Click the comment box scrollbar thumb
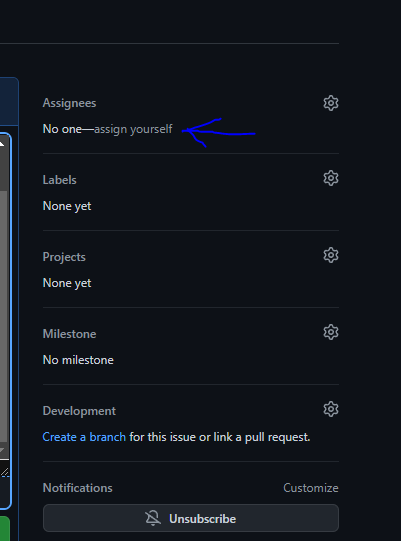401x541 pixels. 3,316
